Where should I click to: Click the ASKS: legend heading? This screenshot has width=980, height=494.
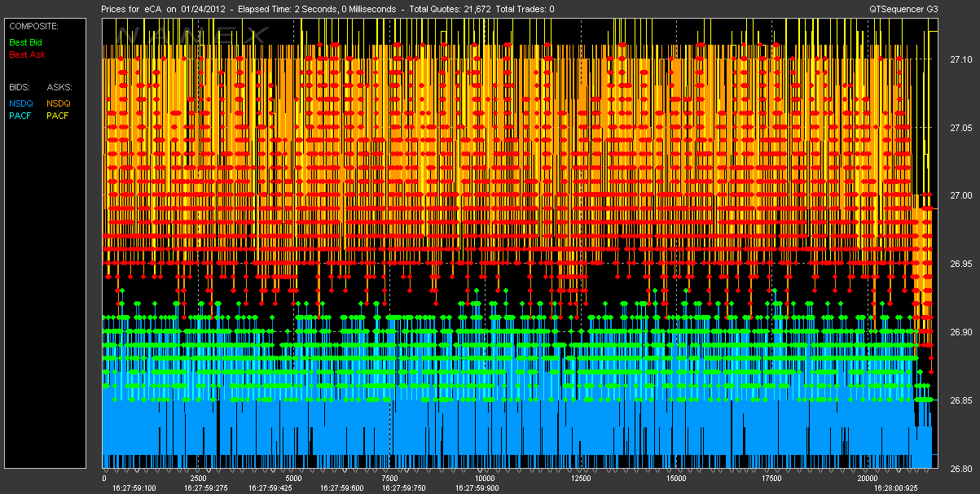(x=59, y=86)
